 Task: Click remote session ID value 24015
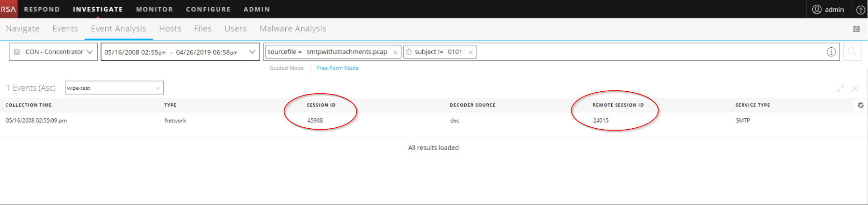600,121
